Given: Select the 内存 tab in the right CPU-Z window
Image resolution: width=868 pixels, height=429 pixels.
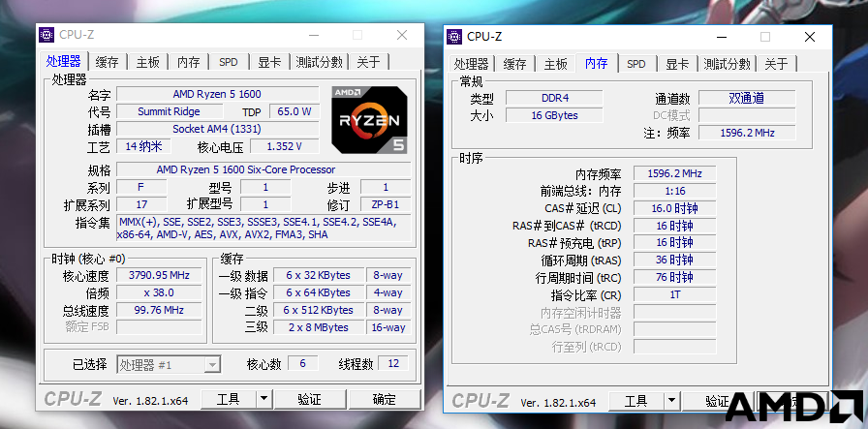Looking at the screenshot, I should 597,63.
